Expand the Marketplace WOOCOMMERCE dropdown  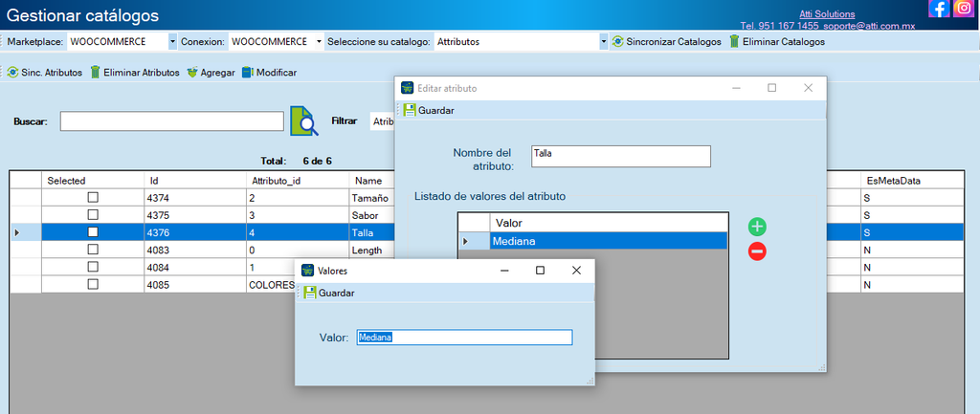coord(172,42)
